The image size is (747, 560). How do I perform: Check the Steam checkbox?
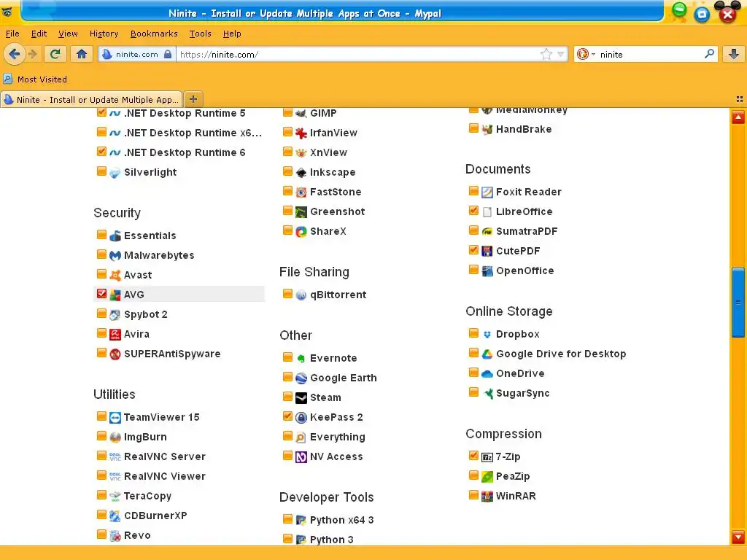click(x=287, y=397)
